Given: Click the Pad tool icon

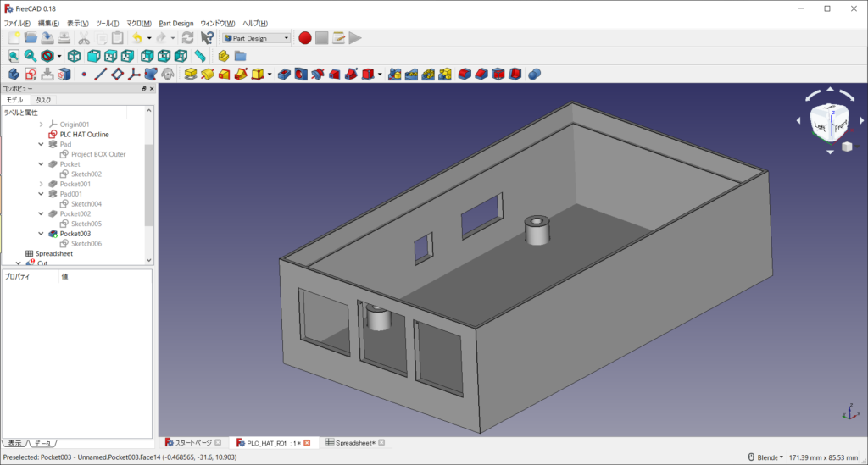Looking at the screenshot, I should (191, 75).
